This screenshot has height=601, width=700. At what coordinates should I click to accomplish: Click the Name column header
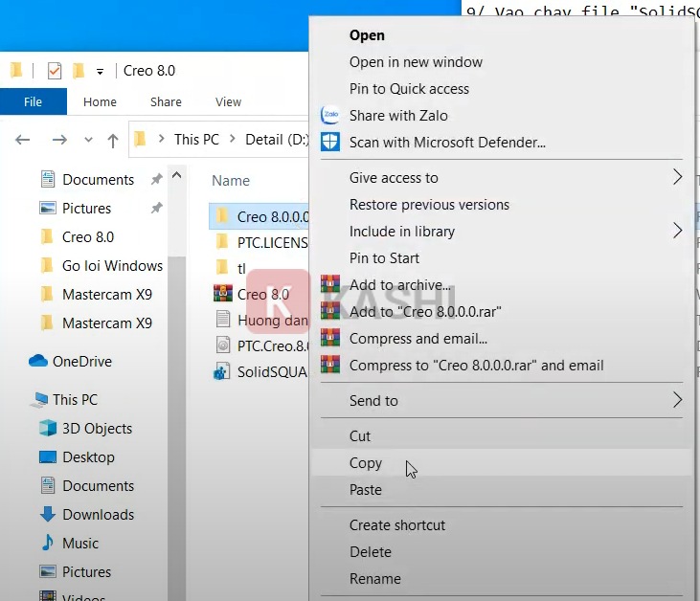[231, 181]
